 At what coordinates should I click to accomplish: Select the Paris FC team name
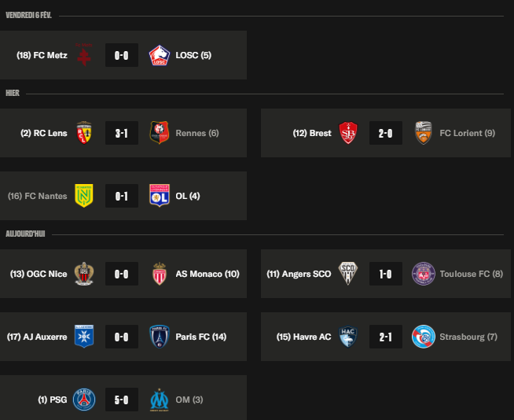click(x=200, y=337)
